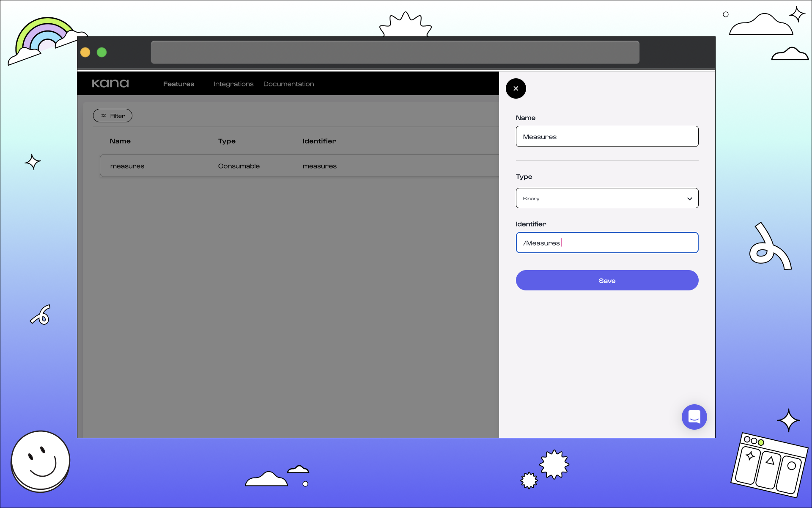
Task: Open the Binary type combo box
Action: tap(601, 199)
